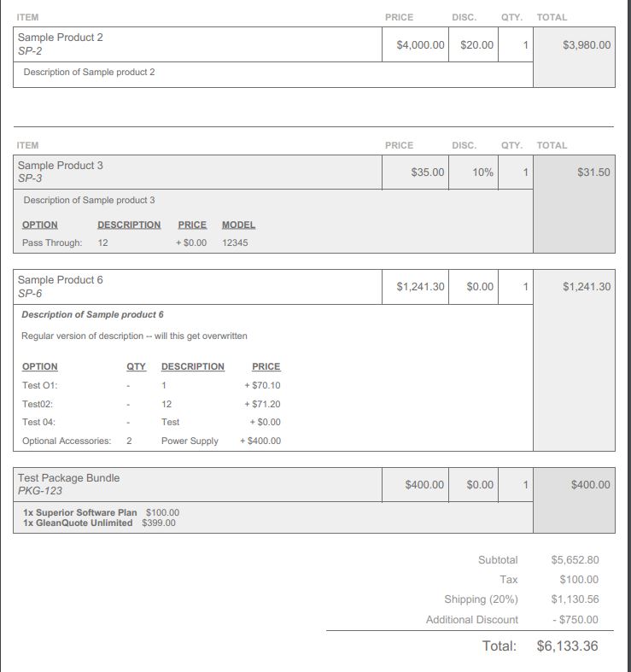This screenshot has width=631, height=672.
Task: Click the Optional Accessories option row label
Action: coord(67,441)
